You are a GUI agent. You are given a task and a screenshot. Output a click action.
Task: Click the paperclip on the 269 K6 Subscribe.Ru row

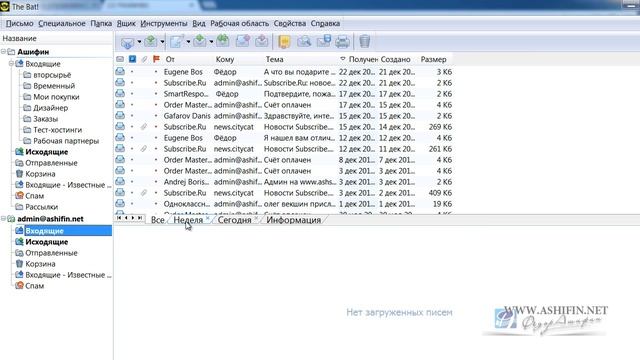pyautogui.click(x=144, y=127)
